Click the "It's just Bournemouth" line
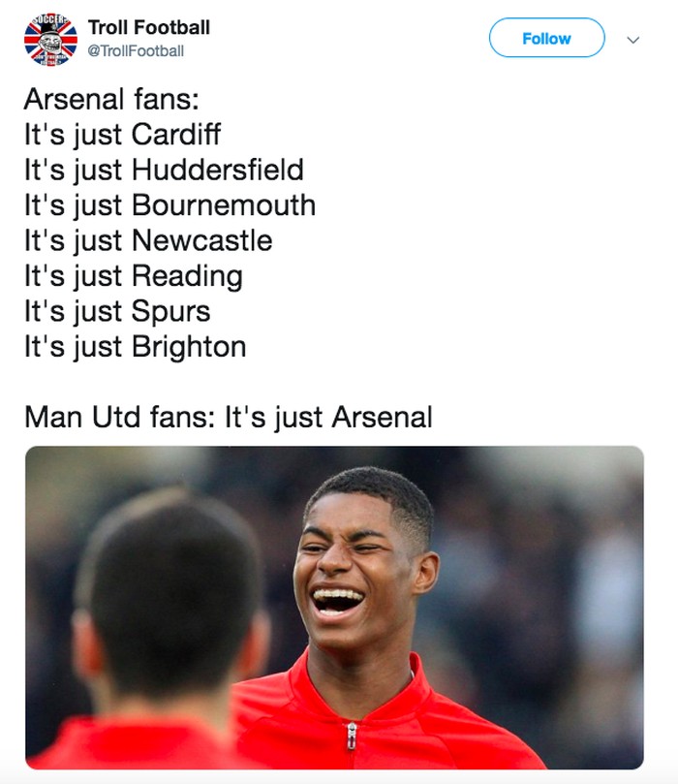 pos(169,205)
